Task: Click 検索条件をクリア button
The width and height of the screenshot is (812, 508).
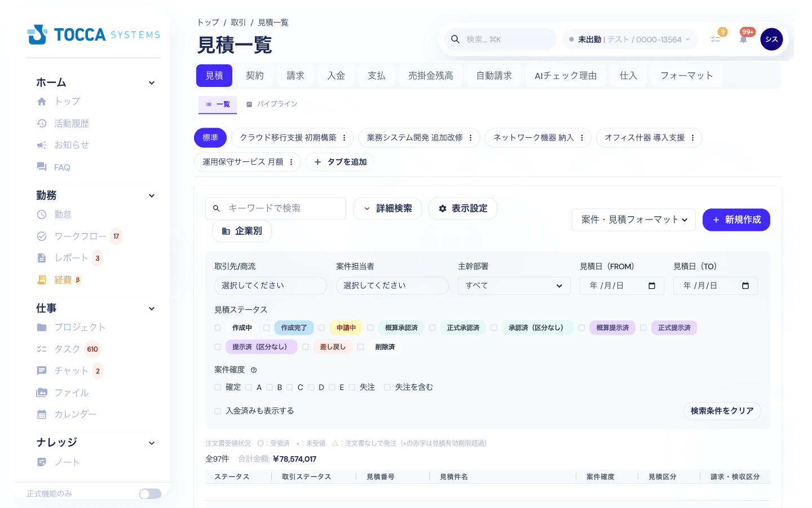Action: 722,411
